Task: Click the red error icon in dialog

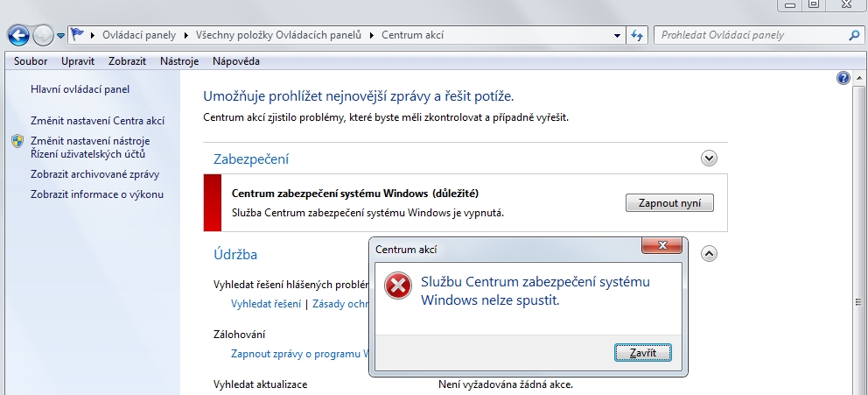Action: tap(398, 286)
